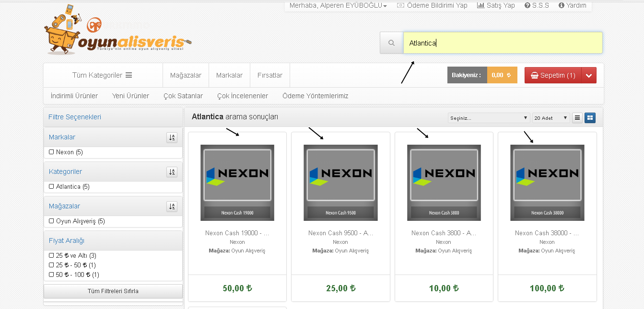Click the Nexon Cash 3800 product title

tap(444, 233)
